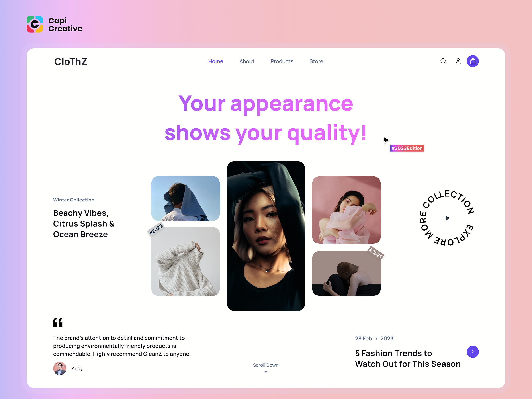Click the shopping bag icon
The height and width of the screenshot is (399, 532).
[473, 61]
